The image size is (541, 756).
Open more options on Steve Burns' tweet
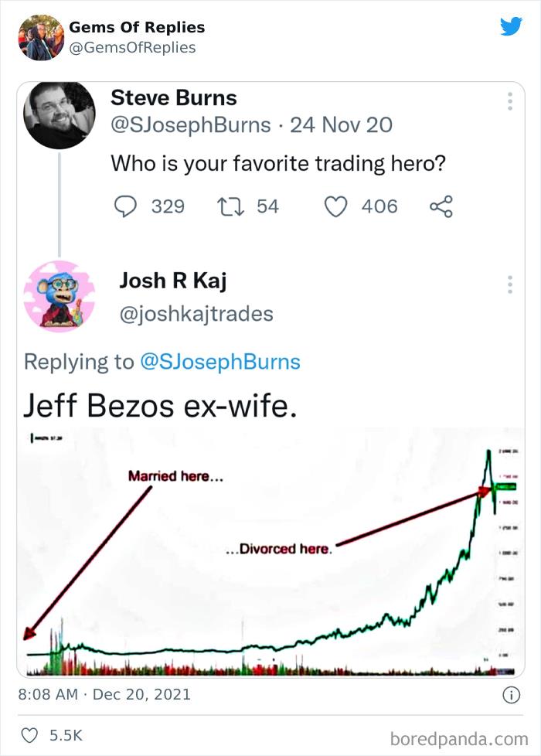[x=509, y=102]
